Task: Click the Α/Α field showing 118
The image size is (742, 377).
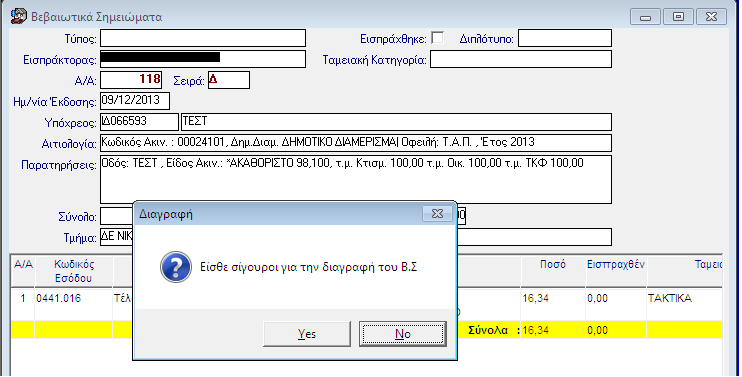Action: pyautogui.click(x=131, y=80)
